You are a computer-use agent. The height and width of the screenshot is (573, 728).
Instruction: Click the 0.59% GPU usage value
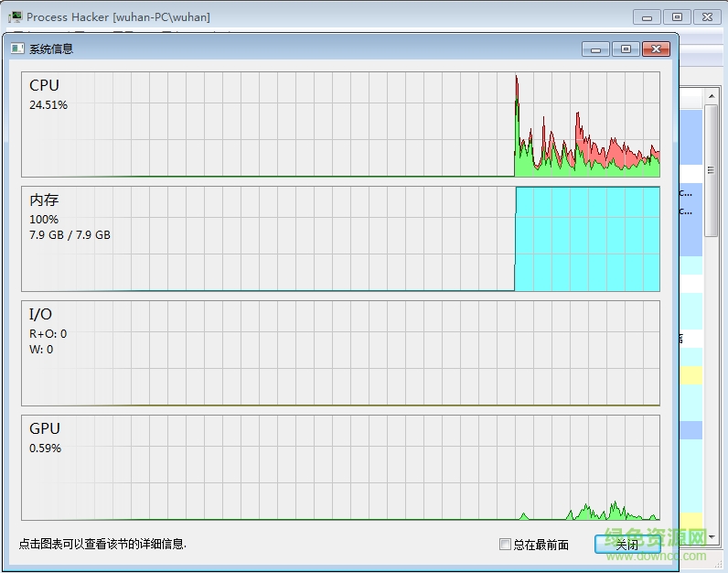[45, 448]
